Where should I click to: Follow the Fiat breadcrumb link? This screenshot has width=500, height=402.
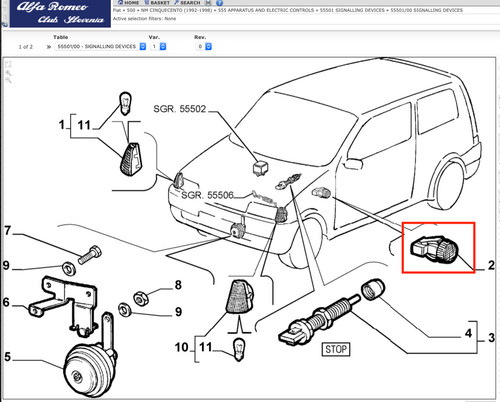click(117, 10)
